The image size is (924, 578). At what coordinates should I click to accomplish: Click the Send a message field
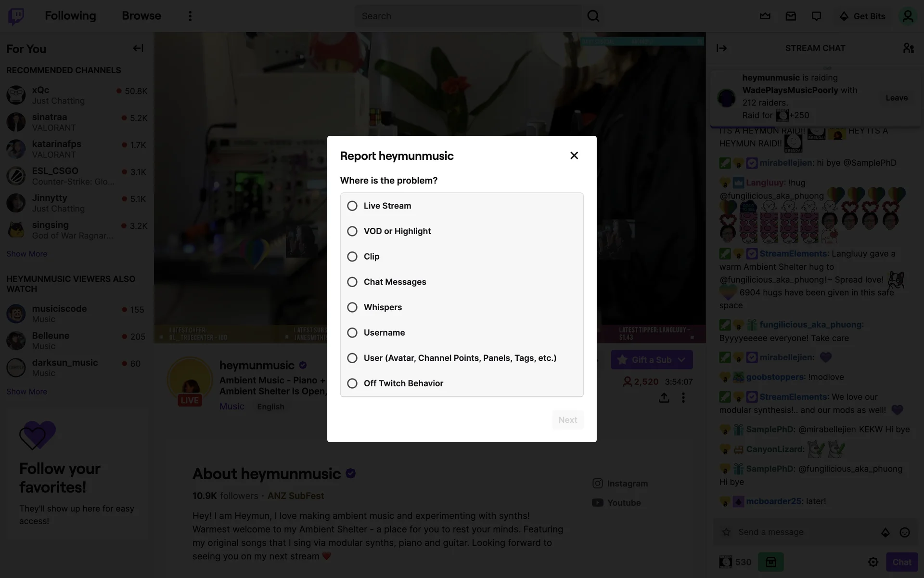click(x=799, y=532)
